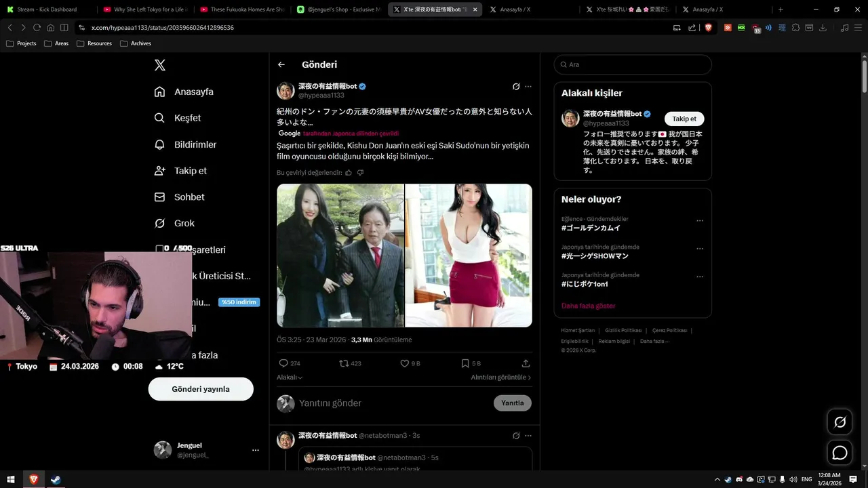The image size is (868, 488).
Task: Show hidden tray icons chevron
Action: [x=717, y=479]
